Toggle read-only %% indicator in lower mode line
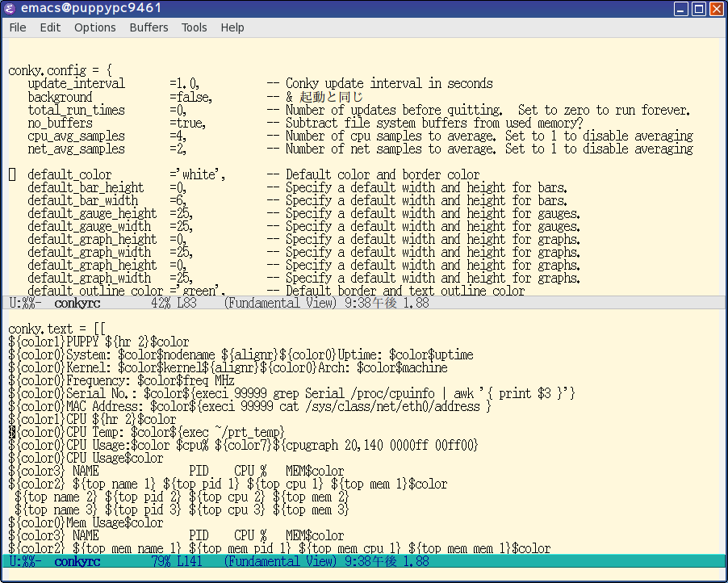 [29, 562]
